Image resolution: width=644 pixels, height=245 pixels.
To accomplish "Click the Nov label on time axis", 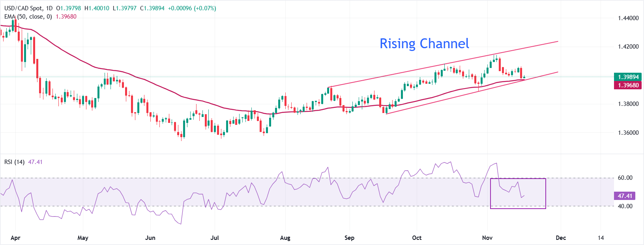I will (487, 238).
